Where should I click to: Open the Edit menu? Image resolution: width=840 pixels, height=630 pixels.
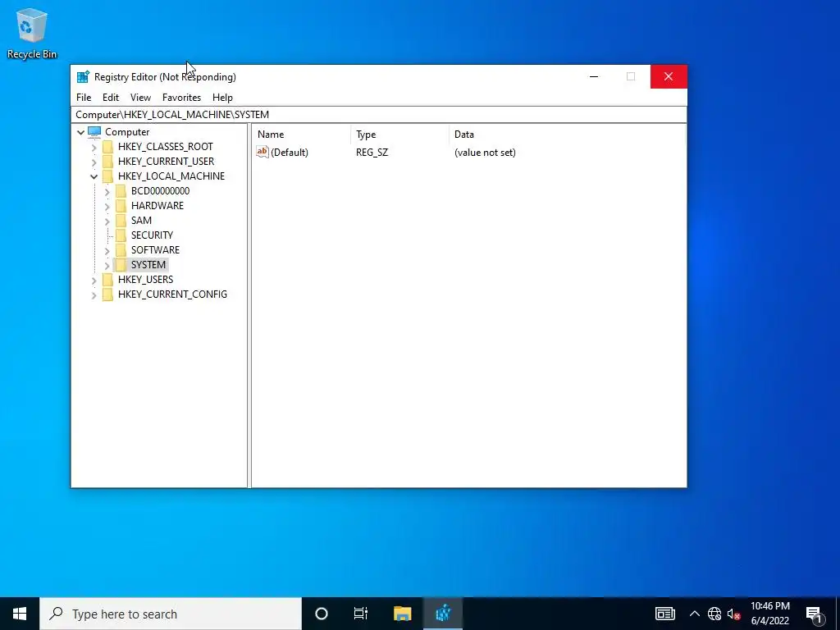[x=111, y=98]
